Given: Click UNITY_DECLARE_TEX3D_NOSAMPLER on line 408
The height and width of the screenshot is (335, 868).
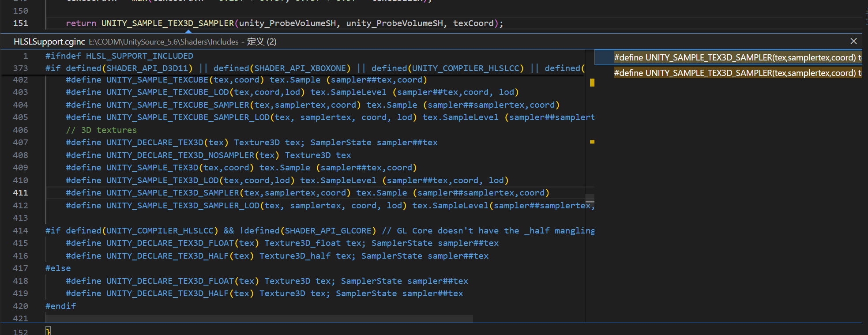Looking at the screenshot, I should tap(180, 155).
